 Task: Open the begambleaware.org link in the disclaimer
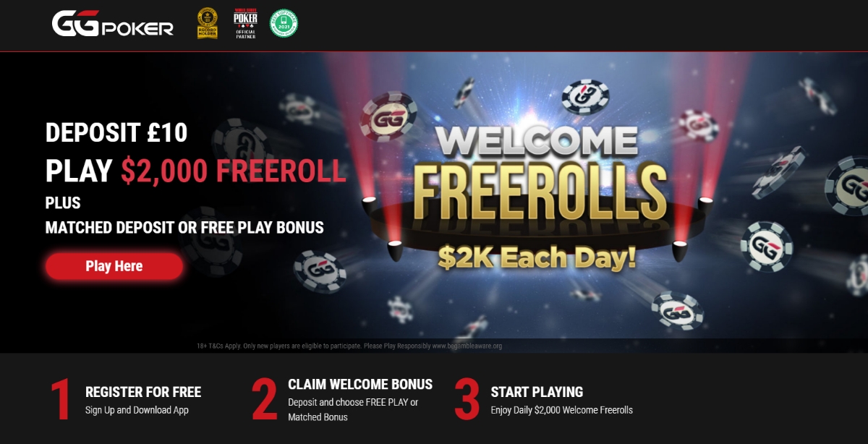[x=467, y=346]
